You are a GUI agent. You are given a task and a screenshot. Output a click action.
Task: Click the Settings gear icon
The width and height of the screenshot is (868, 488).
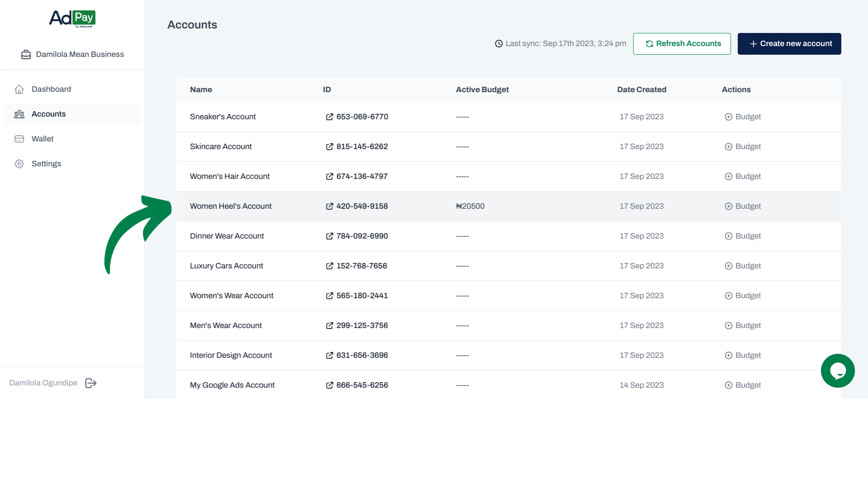19,164
